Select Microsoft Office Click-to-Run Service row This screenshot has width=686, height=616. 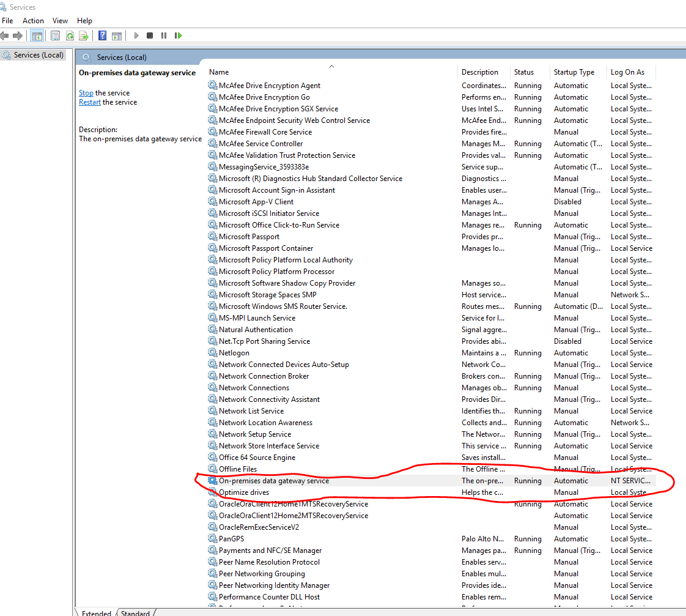pyautogui.click(x=432, y=225)
